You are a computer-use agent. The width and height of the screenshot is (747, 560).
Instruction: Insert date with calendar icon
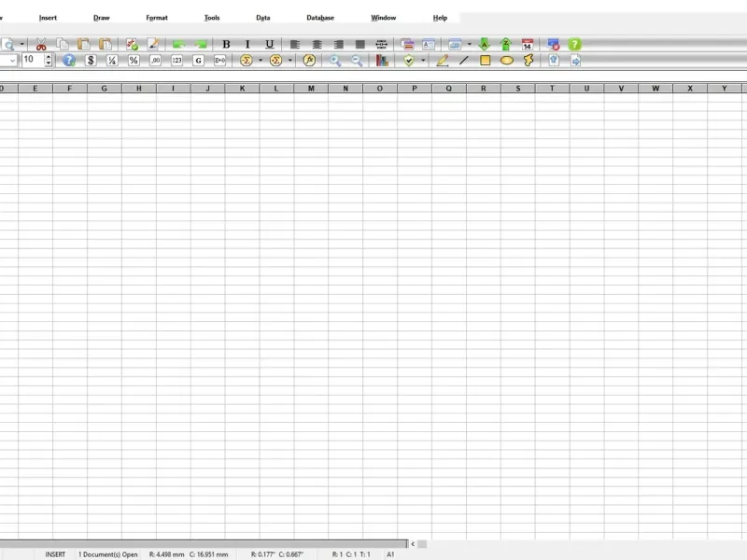(527, 44)
